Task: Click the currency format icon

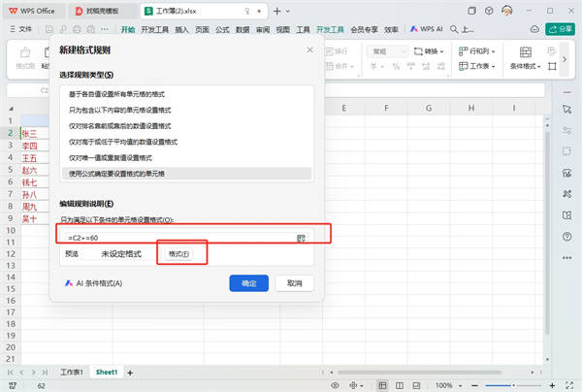Action: [x=376, y=66]
